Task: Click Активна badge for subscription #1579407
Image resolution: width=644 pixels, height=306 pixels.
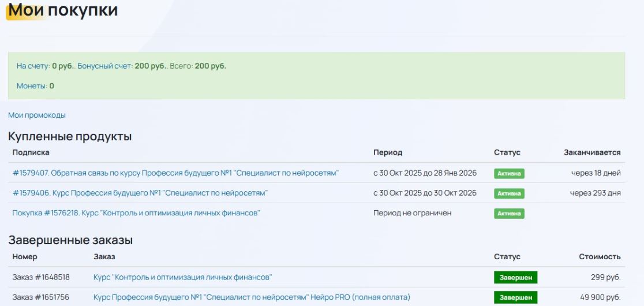Action: [x=509, y=173]
